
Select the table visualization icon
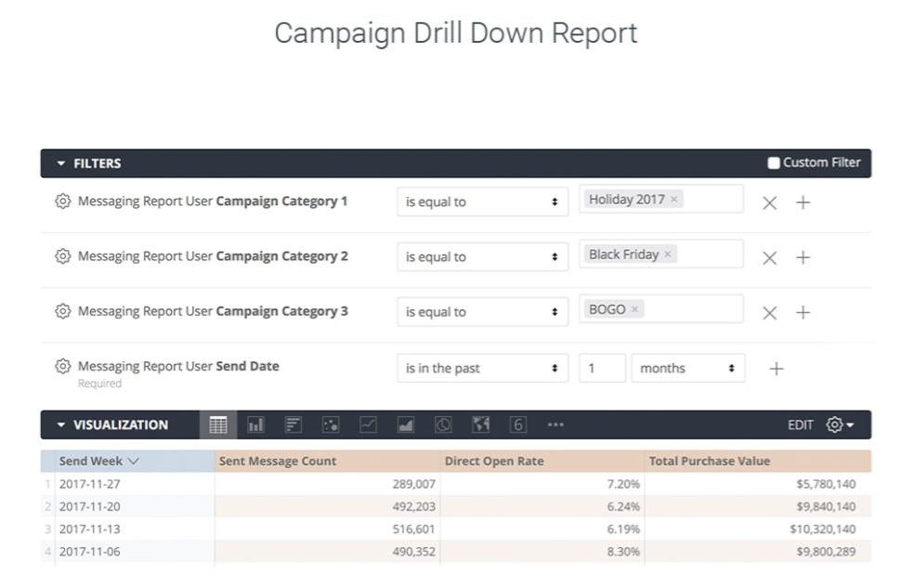coord(218,425)
